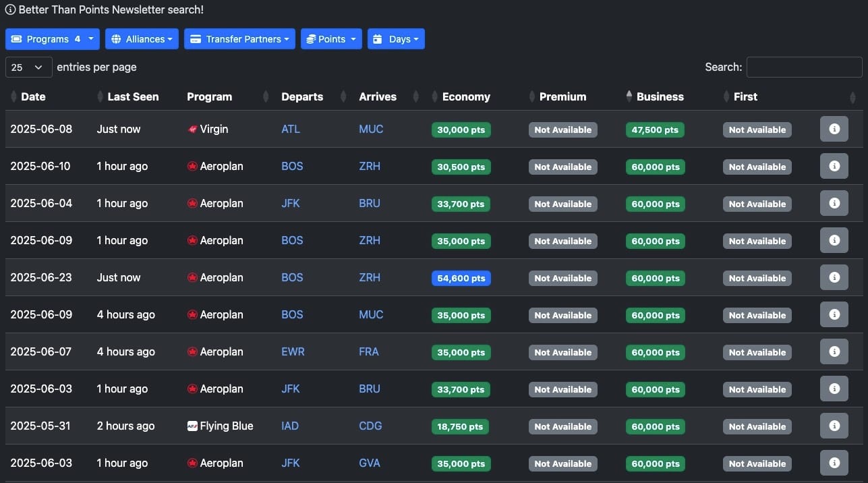Click the MUC arrival link in Virgin row
868x483 pixels.
371,129
